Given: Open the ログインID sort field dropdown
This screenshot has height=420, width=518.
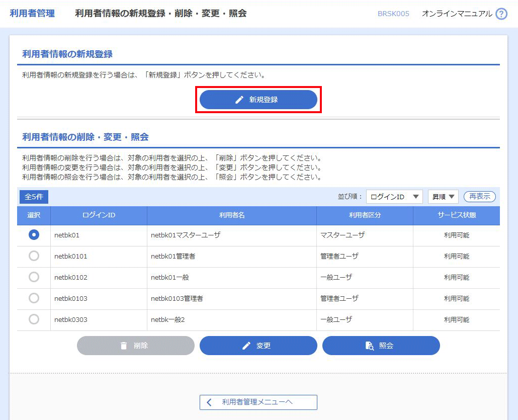Looking at the screenshot, I should [394, 197].
